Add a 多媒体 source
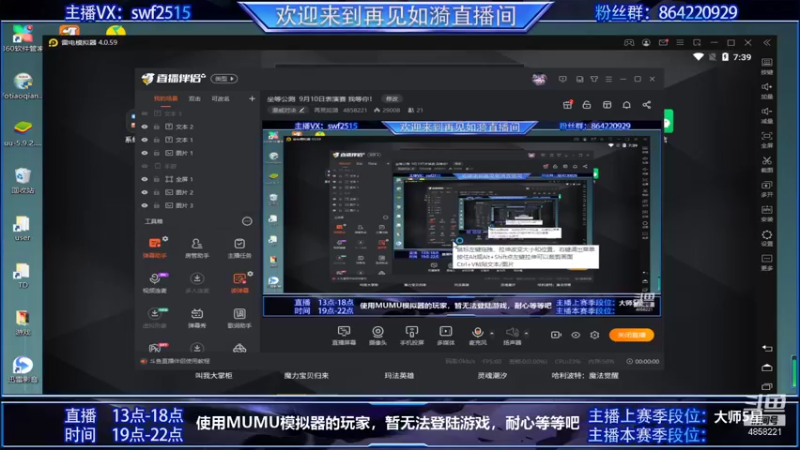Viewport: 800px width, 450px height. (445, 335)
